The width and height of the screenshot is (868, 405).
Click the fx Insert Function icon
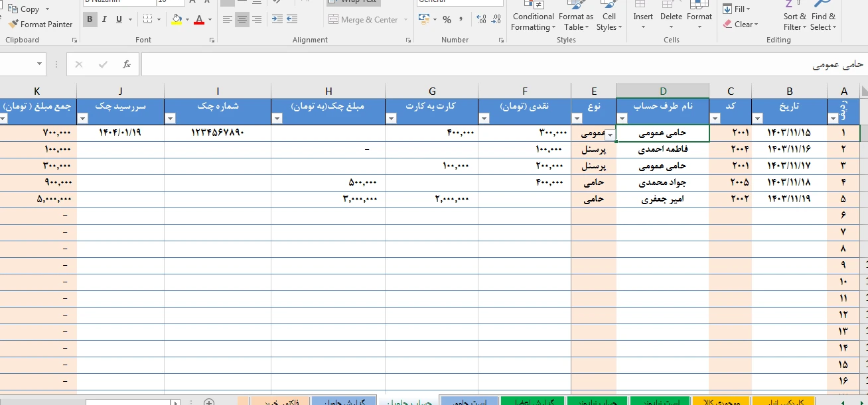tap(126, 64)
